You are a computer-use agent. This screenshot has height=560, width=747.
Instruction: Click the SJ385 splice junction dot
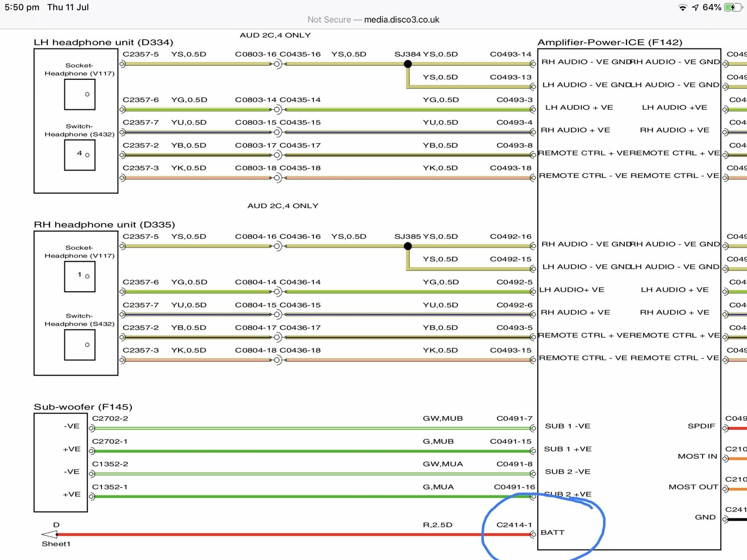pyautogui.click(x=408, y=246)
